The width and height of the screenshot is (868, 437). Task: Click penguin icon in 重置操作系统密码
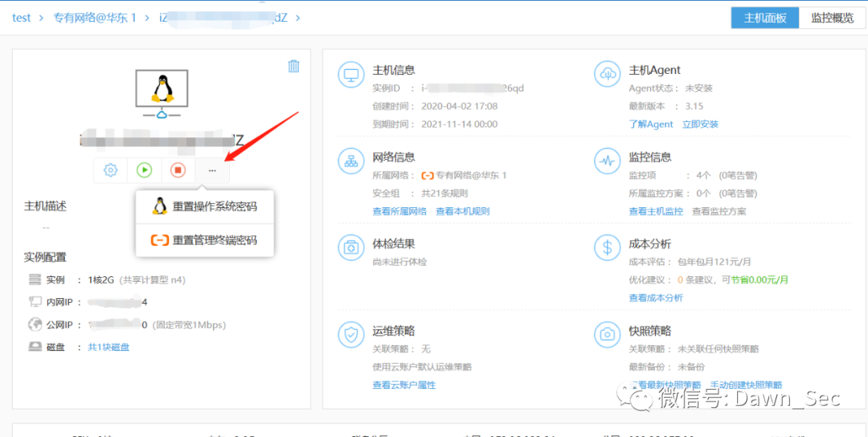tap(160, 206)
